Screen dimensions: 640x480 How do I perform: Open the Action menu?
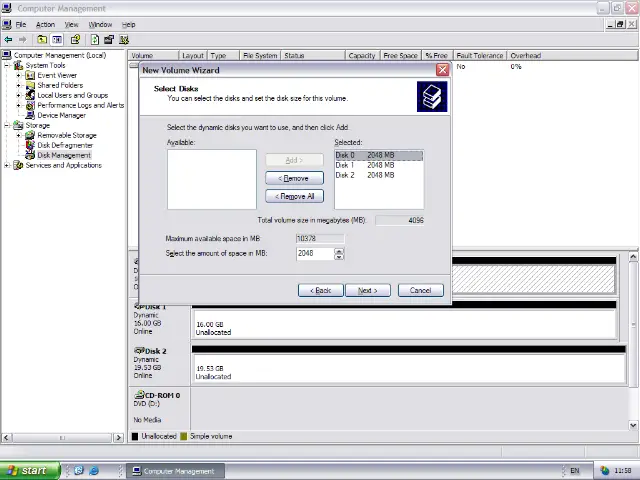pos(45,24)
